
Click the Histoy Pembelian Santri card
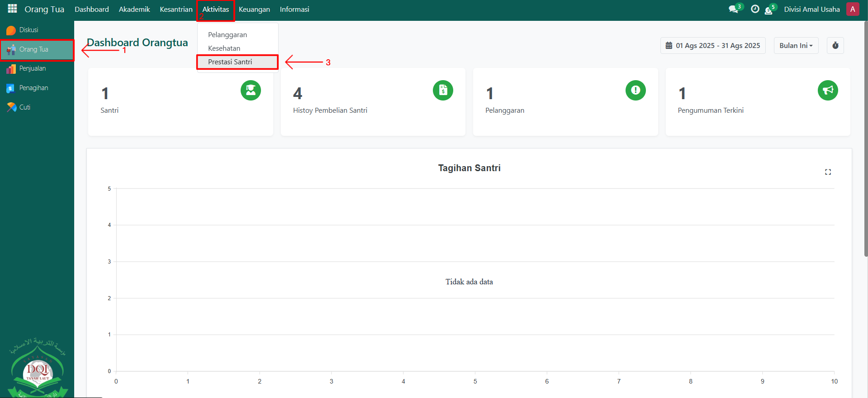(373, 102)
